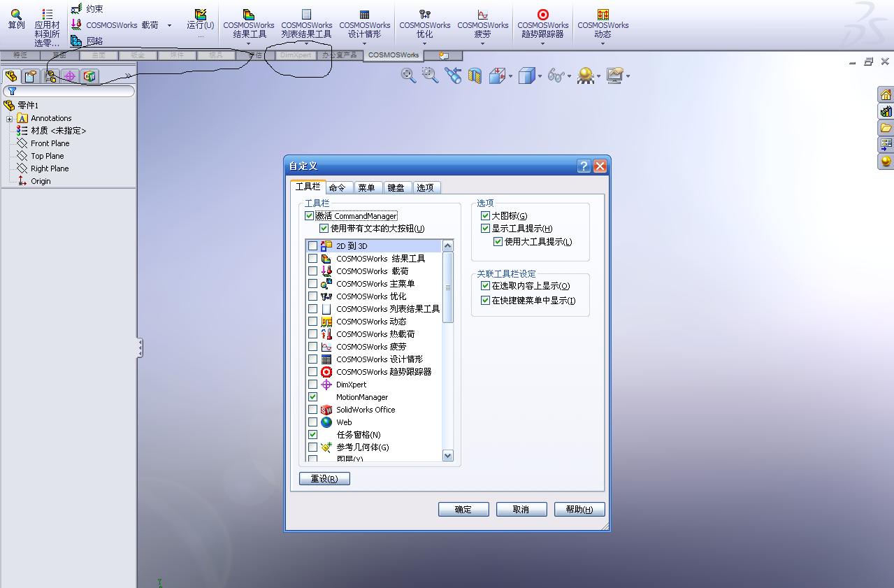Click the Section View icon
894x588 pixels.
pos(475,76)
